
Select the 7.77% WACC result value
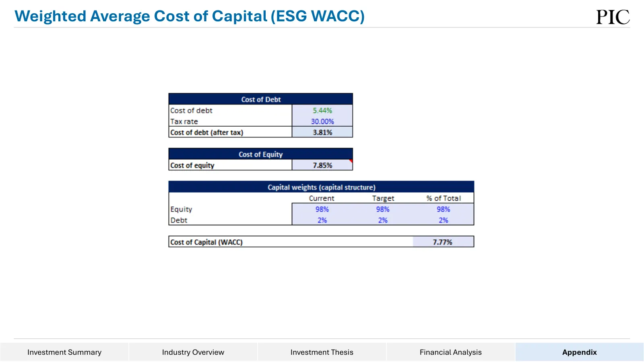tap(443, 242)
